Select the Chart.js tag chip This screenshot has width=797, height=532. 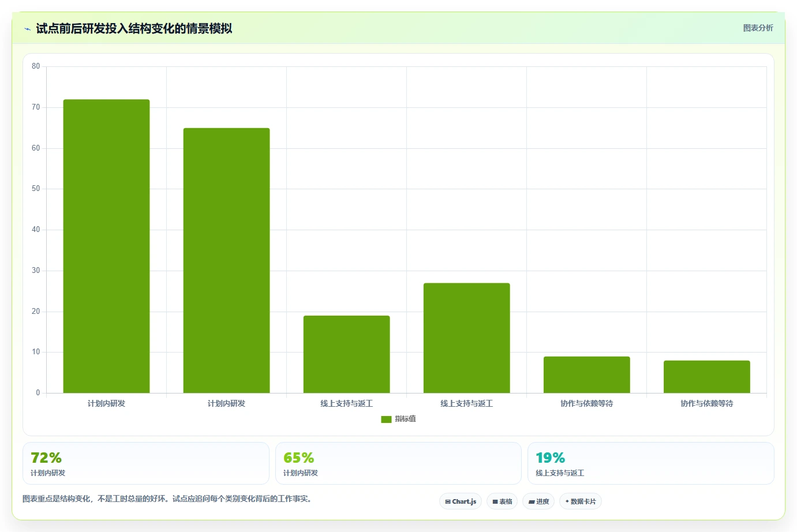(461, 501)
